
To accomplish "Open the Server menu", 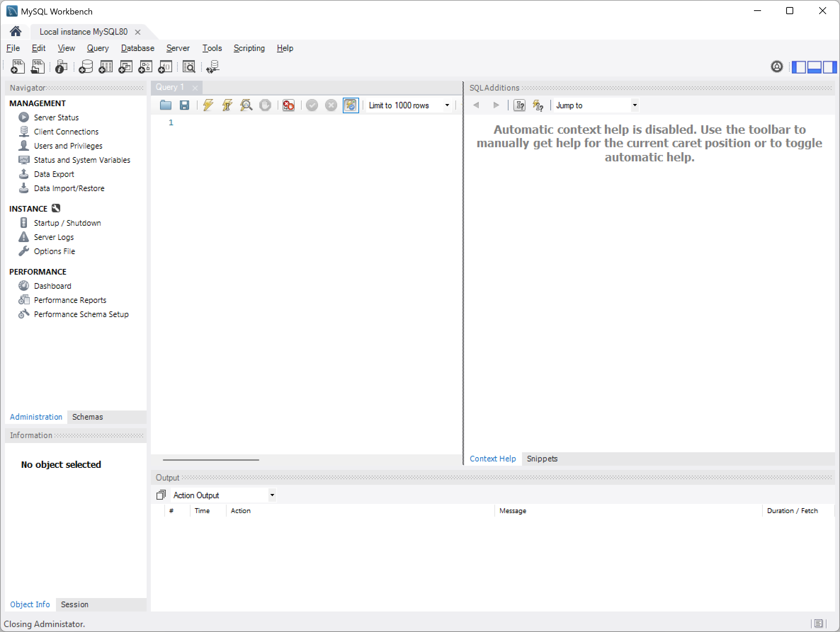I will click(178, 48).
